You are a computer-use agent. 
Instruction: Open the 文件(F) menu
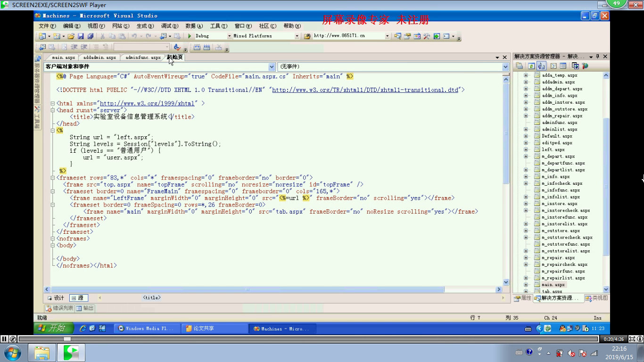click(x=47, y=26)
